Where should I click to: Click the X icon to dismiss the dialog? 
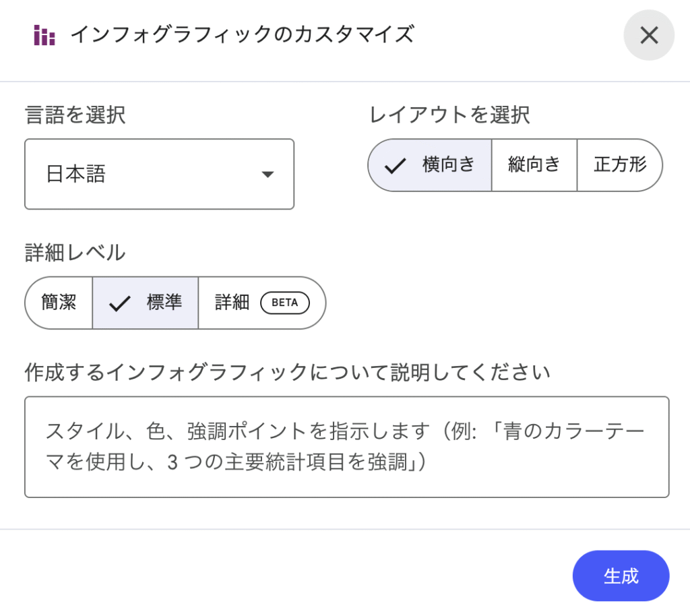click(648, 35)
